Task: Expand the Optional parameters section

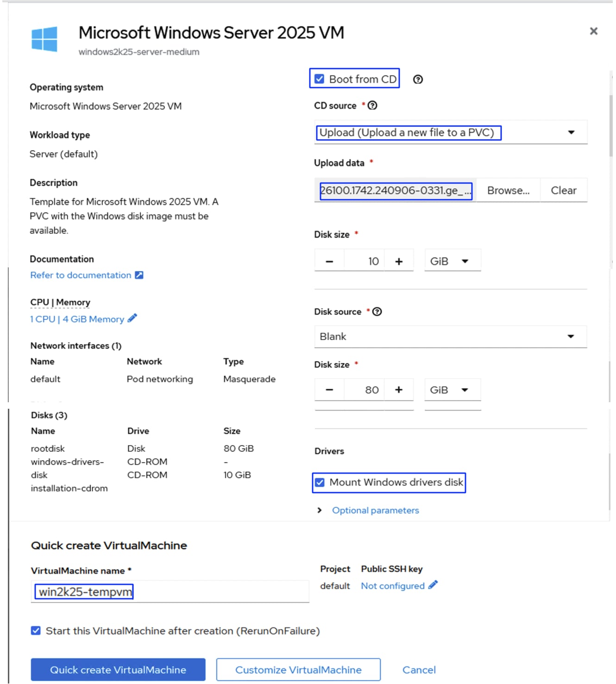Action: [375, 510]
